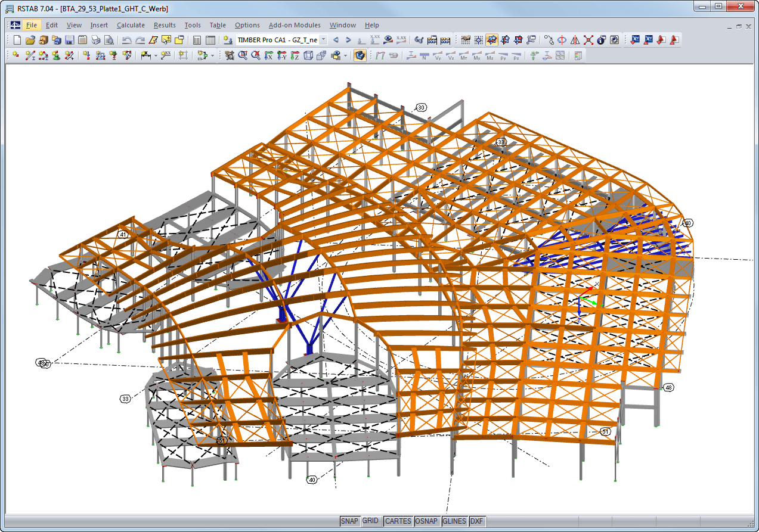Click the zoom magnifier tool icon

pos(243,55)
